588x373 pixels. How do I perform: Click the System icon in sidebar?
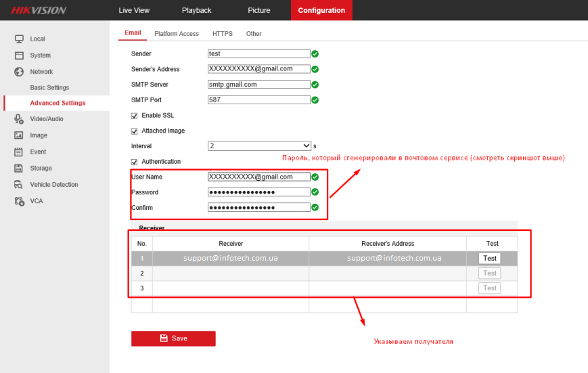click(19, 56)
